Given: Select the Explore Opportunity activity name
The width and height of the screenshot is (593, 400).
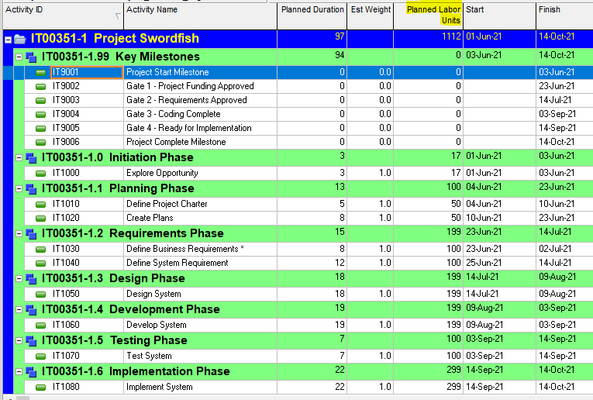Looking at the screenshot, I should [x=162, y=173].
